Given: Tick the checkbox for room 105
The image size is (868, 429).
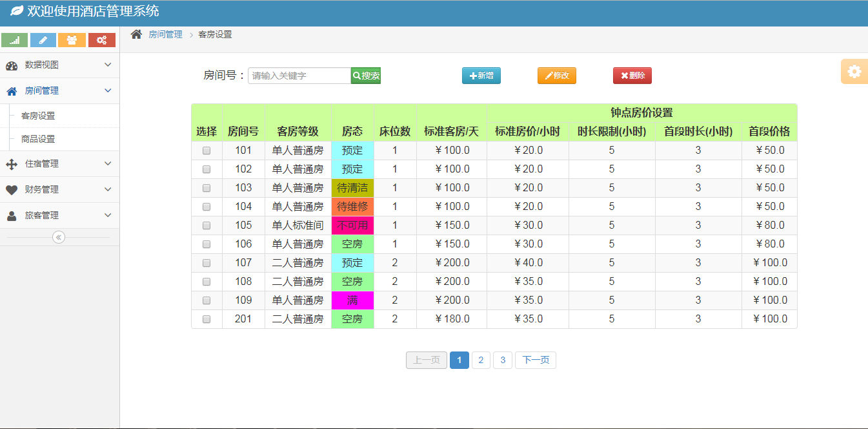Looking at the screenshot, I should pos(207,225).
